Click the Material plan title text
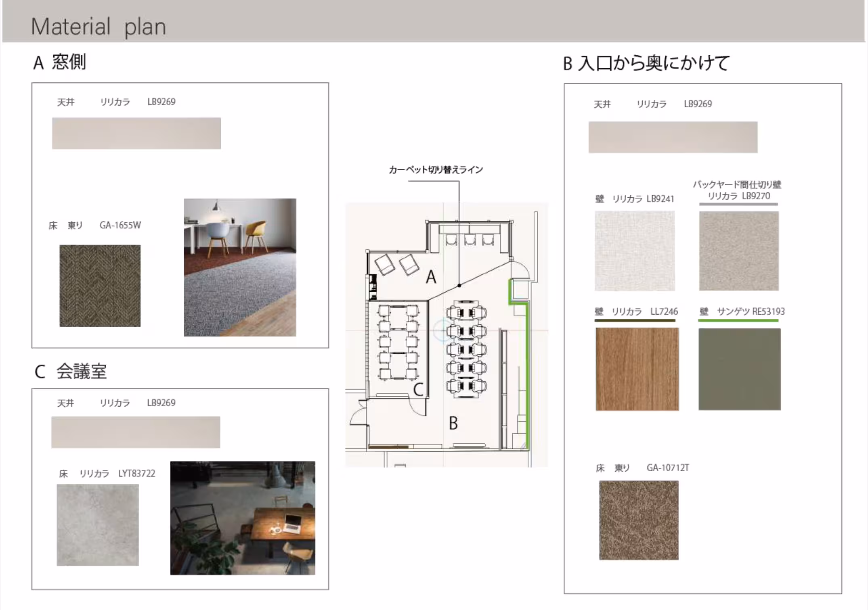Image resolution: width=868 pixels, height=610 pixels. click(99, 27)
